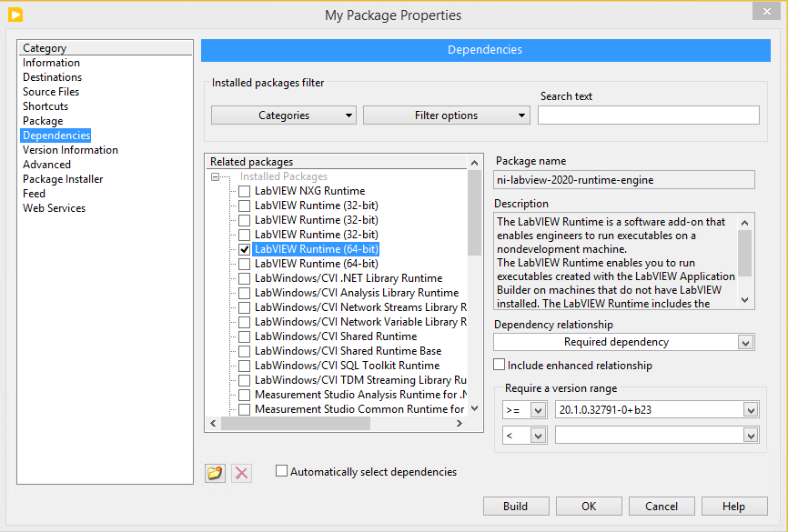Switch to the Package Installer category
Image resolution: width=788 pixels, height=532 pixels.
tap(63, 178)
